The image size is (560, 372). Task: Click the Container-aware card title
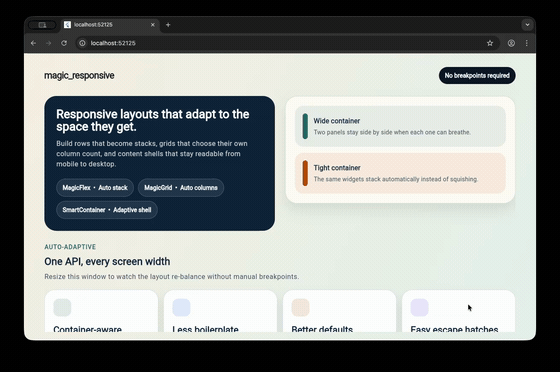88,329
